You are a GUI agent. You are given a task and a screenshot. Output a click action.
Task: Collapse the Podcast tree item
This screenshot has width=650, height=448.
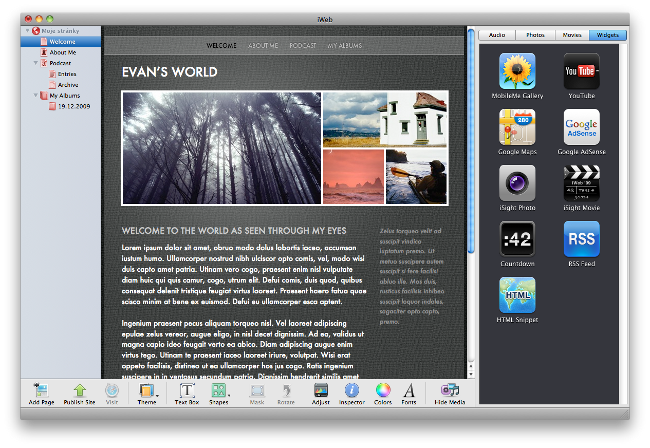(x=37, y=63)
